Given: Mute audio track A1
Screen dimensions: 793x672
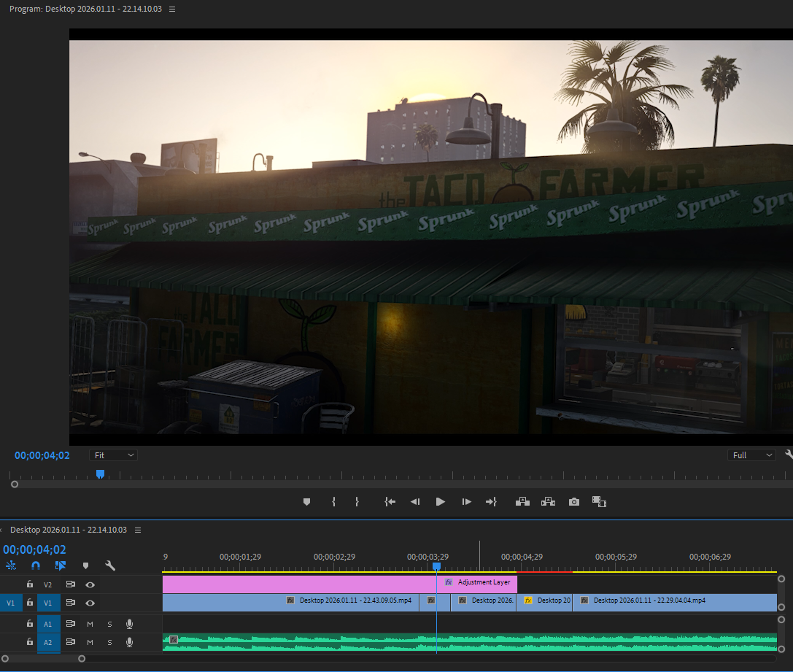Looking at the screenshot, I should click(x=90, y=624).
